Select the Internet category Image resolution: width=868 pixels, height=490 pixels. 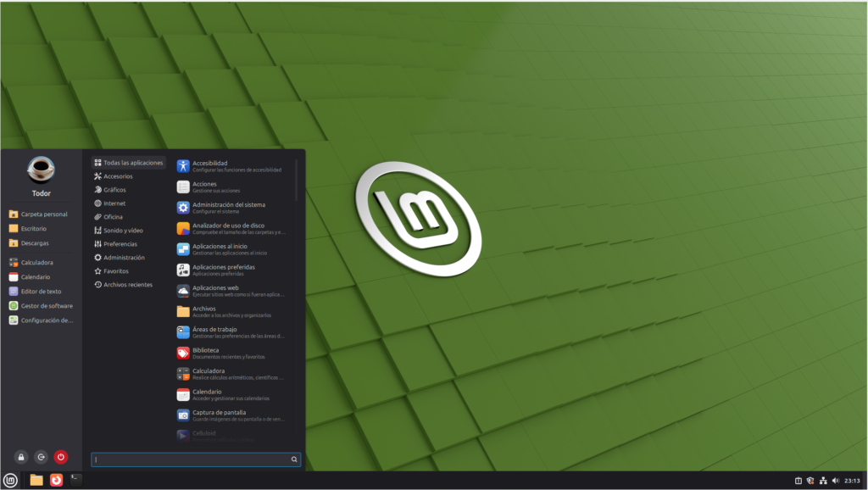point(114,203)
